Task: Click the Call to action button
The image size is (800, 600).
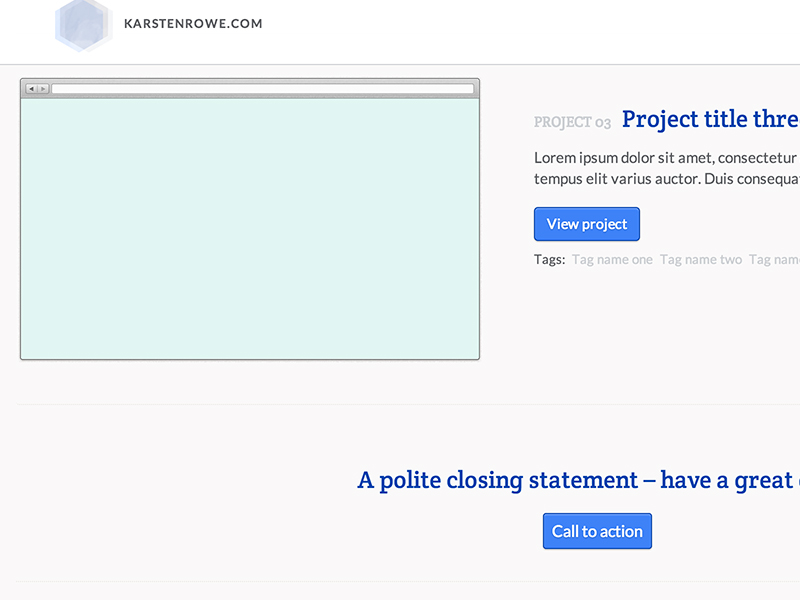Action: point(597,531)
